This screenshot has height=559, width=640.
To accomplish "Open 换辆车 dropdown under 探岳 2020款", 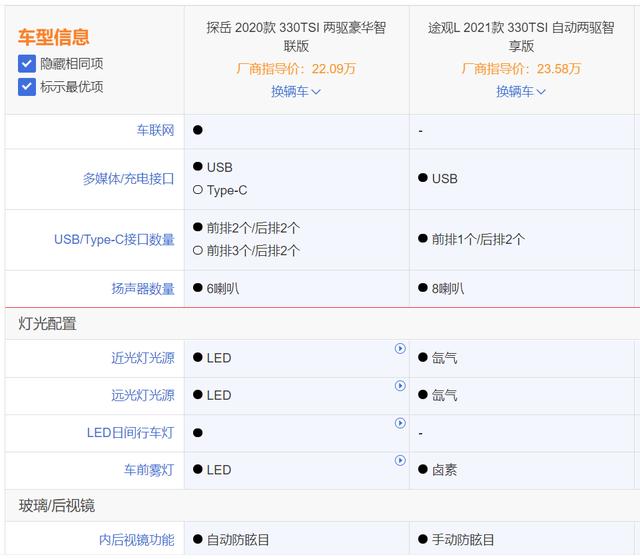I will pyautogui.click(x=296, y=91).
